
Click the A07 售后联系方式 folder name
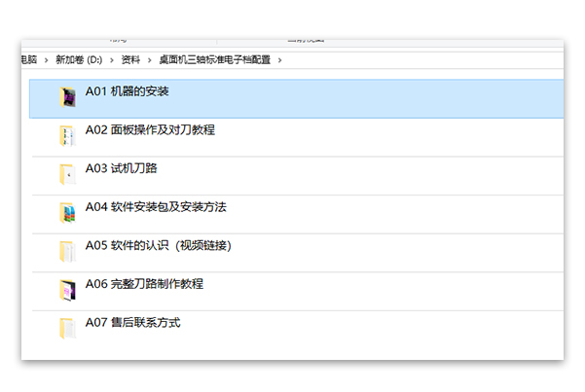point(132,322)
